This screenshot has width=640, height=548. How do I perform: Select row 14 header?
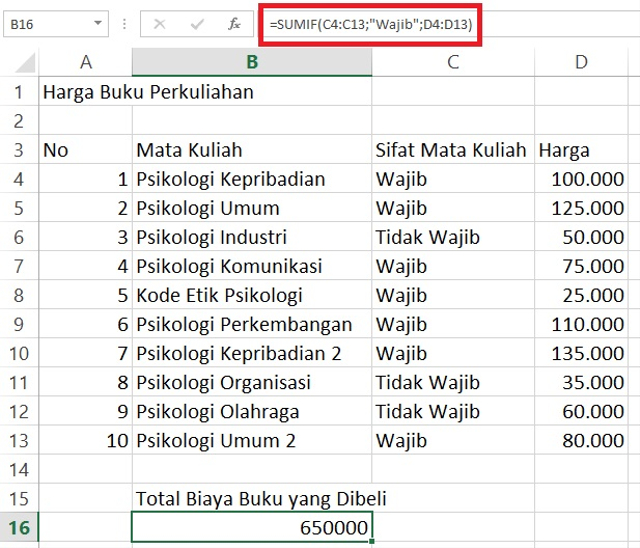click(x=19, y=470)
